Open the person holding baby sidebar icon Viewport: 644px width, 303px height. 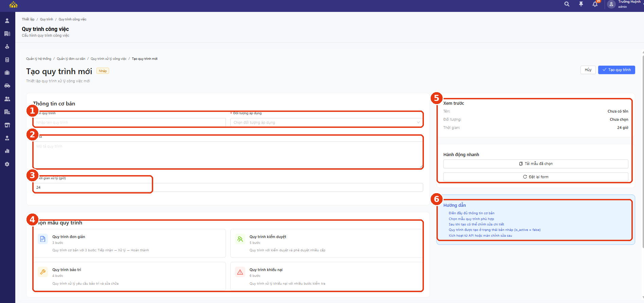tap(7, 47)
